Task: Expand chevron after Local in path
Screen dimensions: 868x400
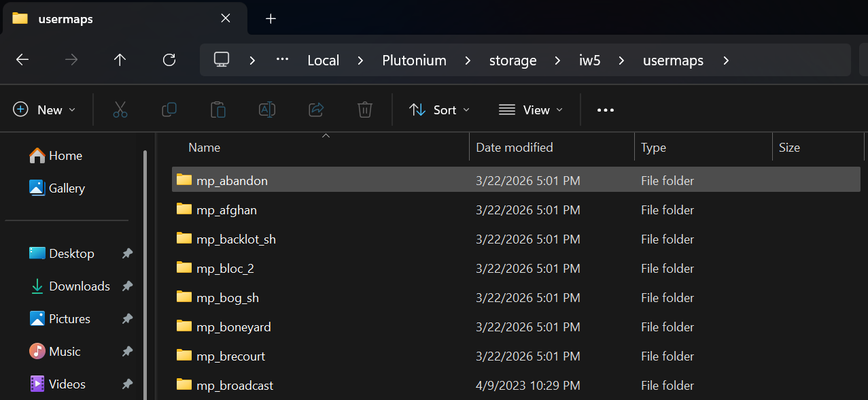Action: tap(361, 61)
